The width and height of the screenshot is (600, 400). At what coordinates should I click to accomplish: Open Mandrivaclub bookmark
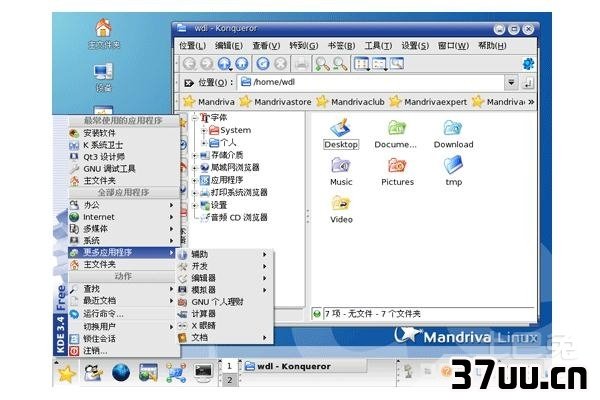[x=351, y=102]
